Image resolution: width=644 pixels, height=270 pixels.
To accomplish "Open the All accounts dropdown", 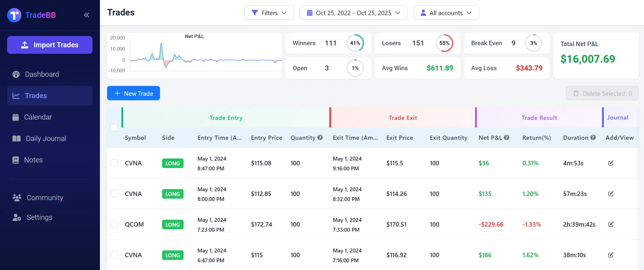I will tap(446, 13).
